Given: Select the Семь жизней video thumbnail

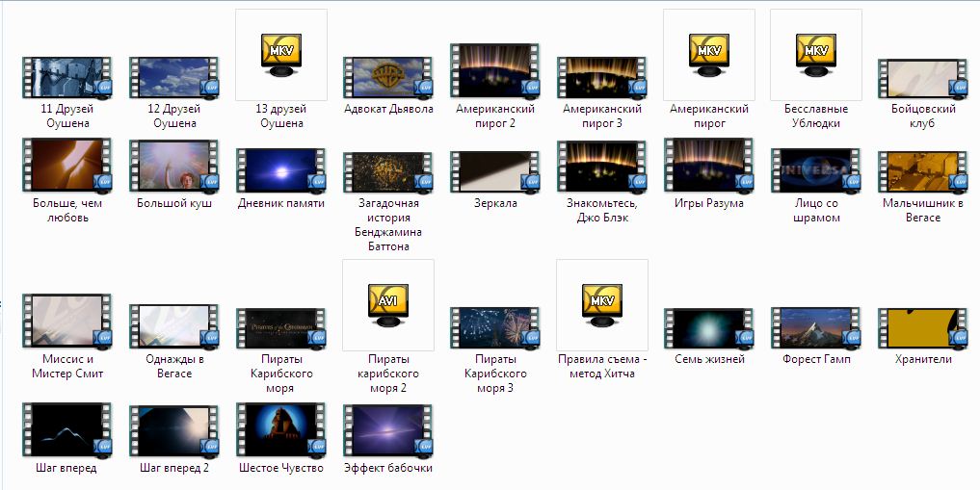Looking at the screenshot, I should click(x=709, y=327).
